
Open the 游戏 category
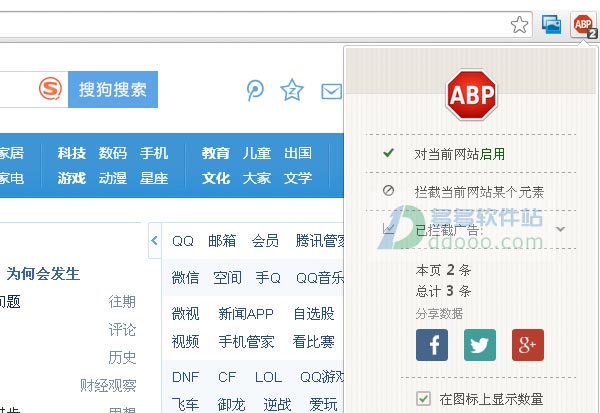click(x=72, y=178)
